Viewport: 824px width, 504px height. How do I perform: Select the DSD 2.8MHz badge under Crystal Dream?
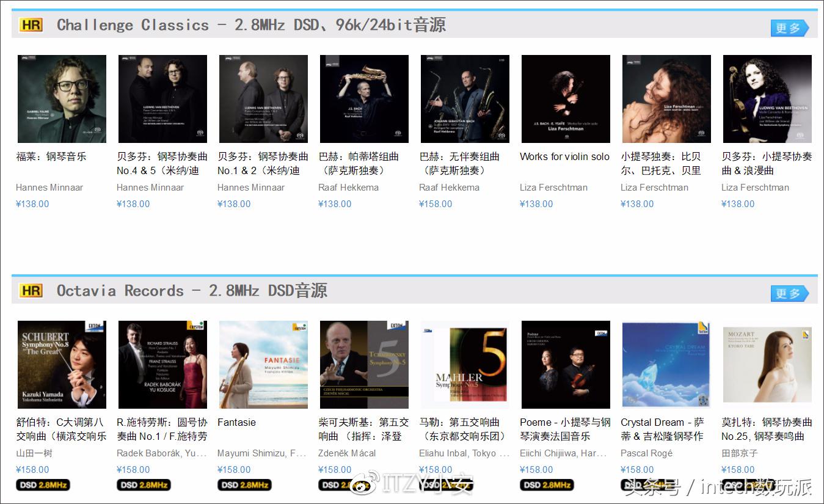pos(647,484)
